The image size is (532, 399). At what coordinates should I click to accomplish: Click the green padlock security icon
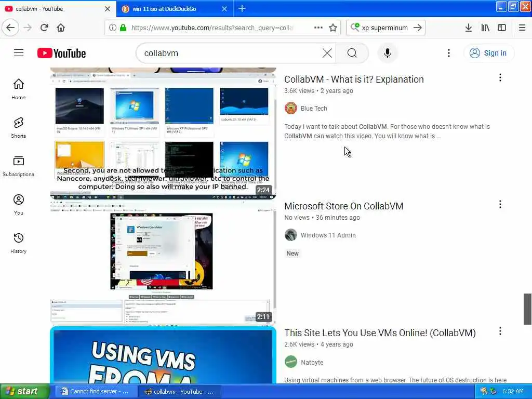(x=123, y=28)
